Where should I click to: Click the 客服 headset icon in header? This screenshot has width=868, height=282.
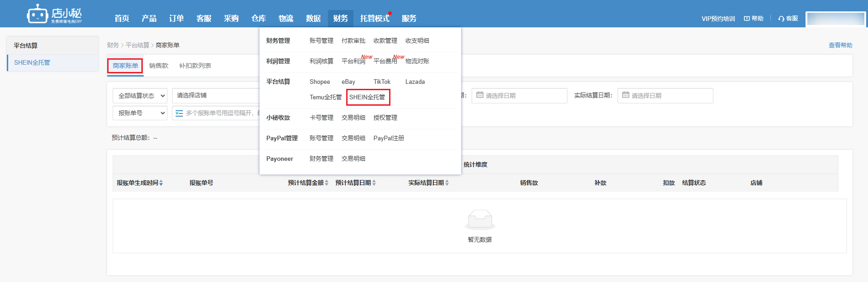[x=781, y=19]
